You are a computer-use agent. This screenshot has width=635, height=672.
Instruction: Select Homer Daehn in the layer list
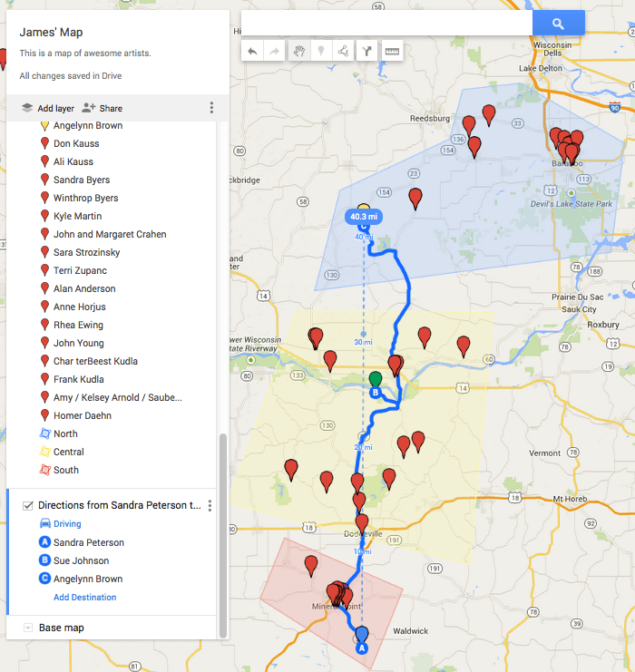83,415
